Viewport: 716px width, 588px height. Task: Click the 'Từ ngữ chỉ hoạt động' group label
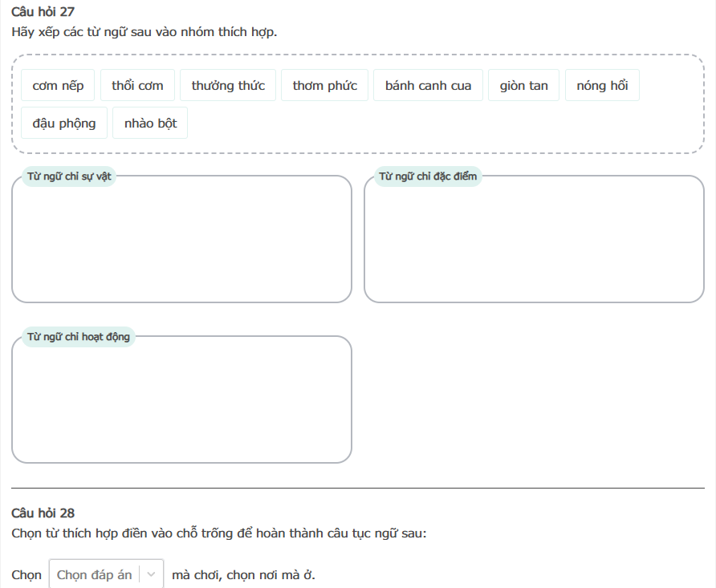click(x=79, y=337)
